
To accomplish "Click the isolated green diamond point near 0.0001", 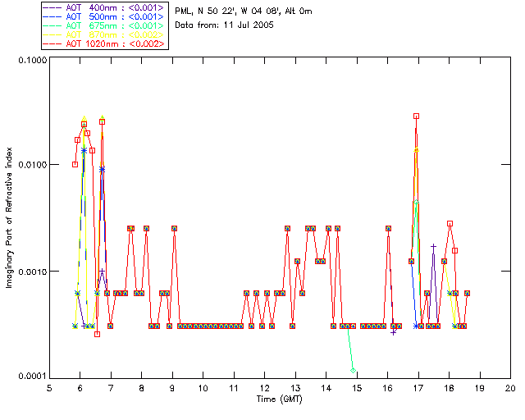I will 353,370.
